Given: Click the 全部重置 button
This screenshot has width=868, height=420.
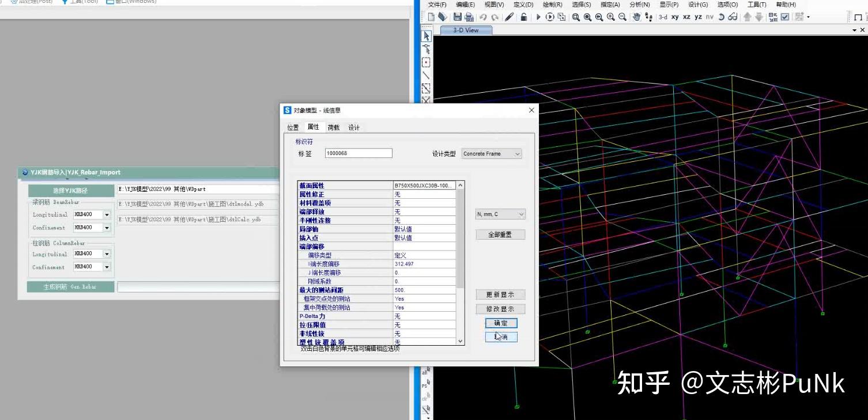Looking at the screenshot, I should [500, 234].
